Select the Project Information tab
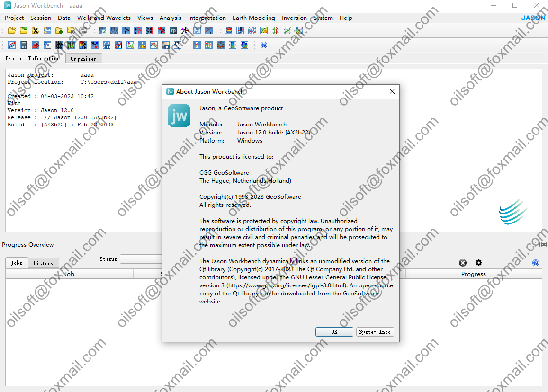Viewport: 548px width, 392px height. point(33,58)
